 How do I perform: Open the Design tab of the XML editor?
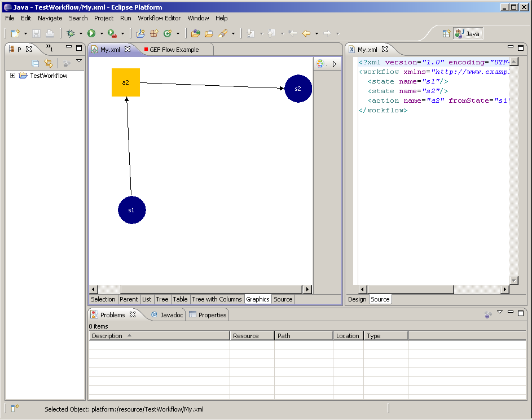point(357,299)
